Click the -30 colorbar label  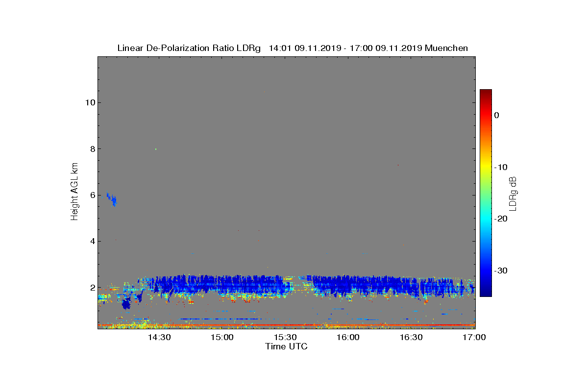[500, 270]
